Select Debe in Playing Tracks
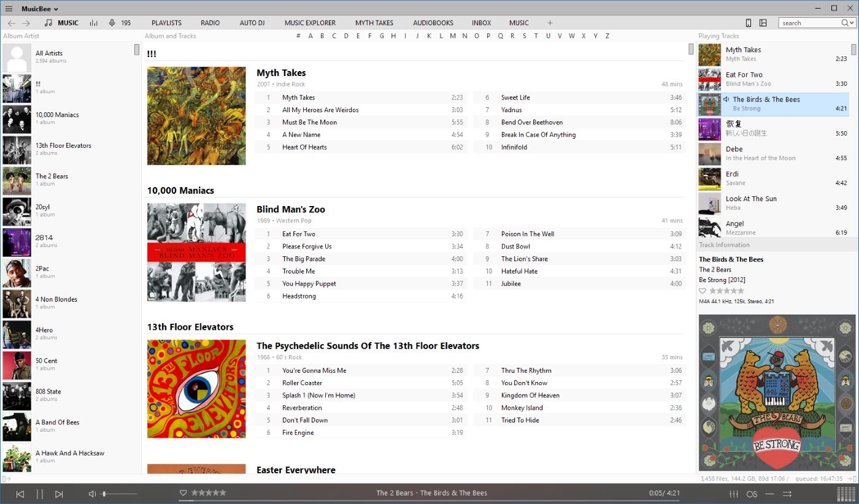The height and width of the screenshot is (504, 859). point(774,153)
